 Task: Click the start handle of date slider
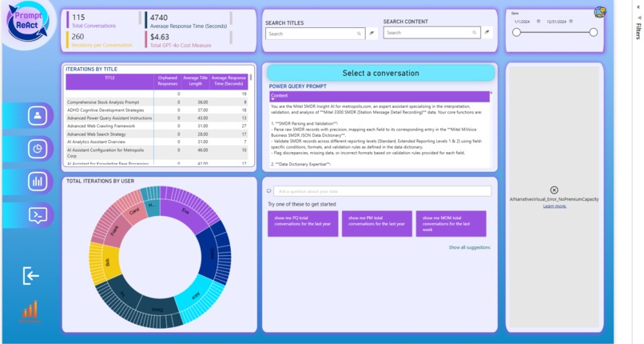(517, 33)
